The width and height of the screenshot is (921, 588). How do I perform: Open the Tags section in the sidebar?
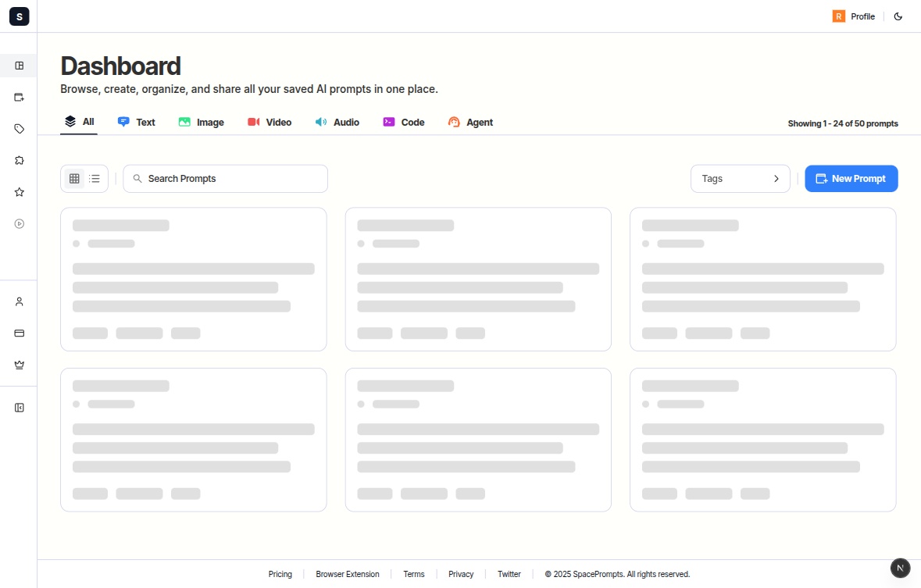[x=20, y=128]
